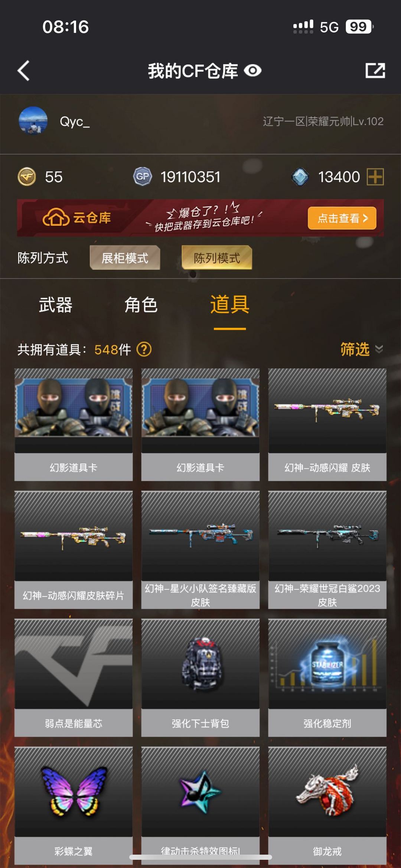The image size is (401, 868).
Task: Tap the Qyc_ profile avatar
Action: [x=33, y=121]
